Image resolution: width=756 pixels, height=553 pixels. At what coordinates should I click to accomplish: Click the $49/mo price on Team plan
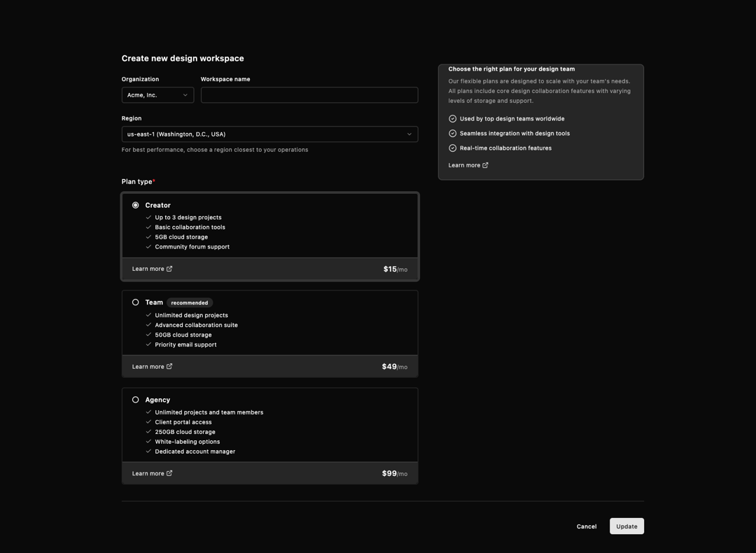(394, 366)
